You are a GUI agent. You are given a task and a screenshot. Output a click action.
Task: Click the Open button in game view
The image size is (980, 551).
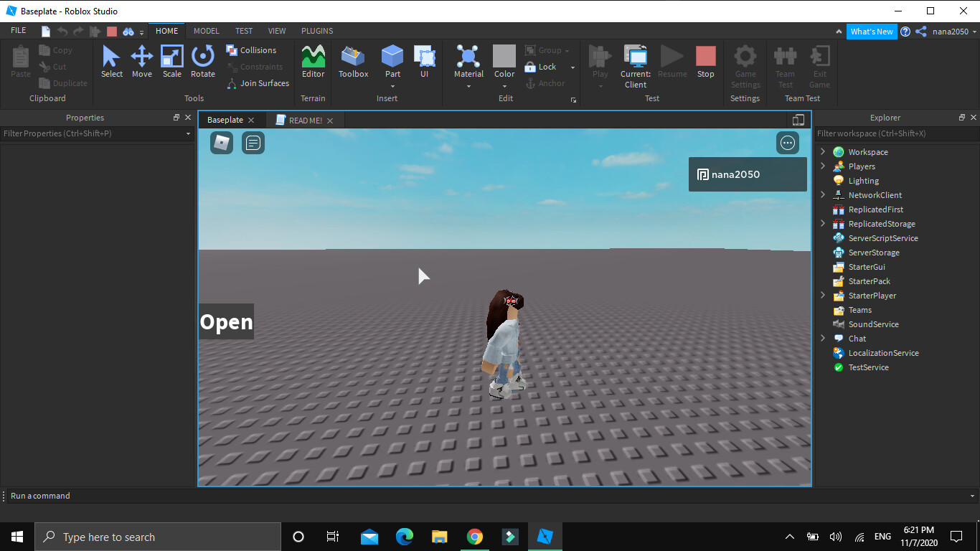[226, 322]
